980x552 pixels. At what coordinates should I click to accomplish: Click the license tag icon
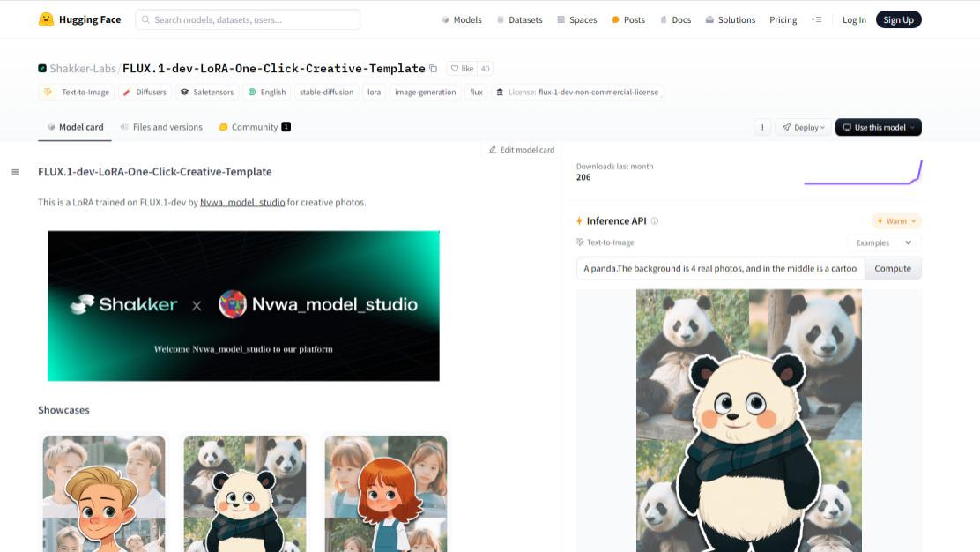coord(500,92)
